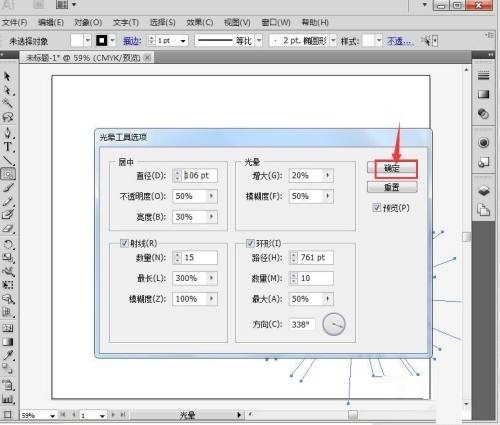Select the Symbol Sprayer tool
Screen dimensions: 500x425
7,385
